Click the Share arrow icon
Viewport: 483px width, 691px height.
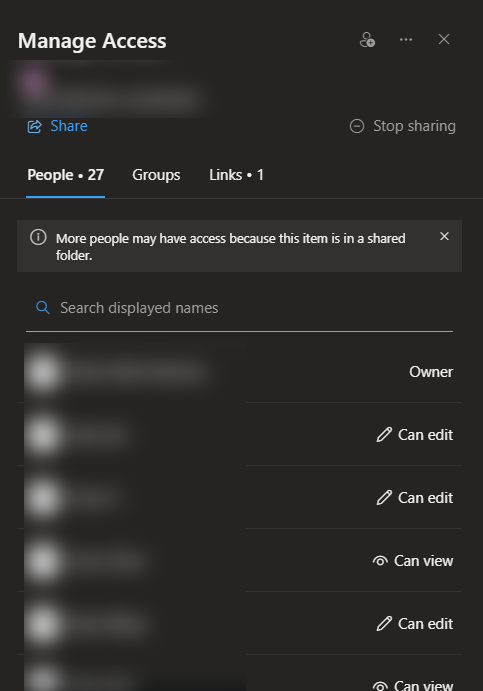[x=35, y=126]
